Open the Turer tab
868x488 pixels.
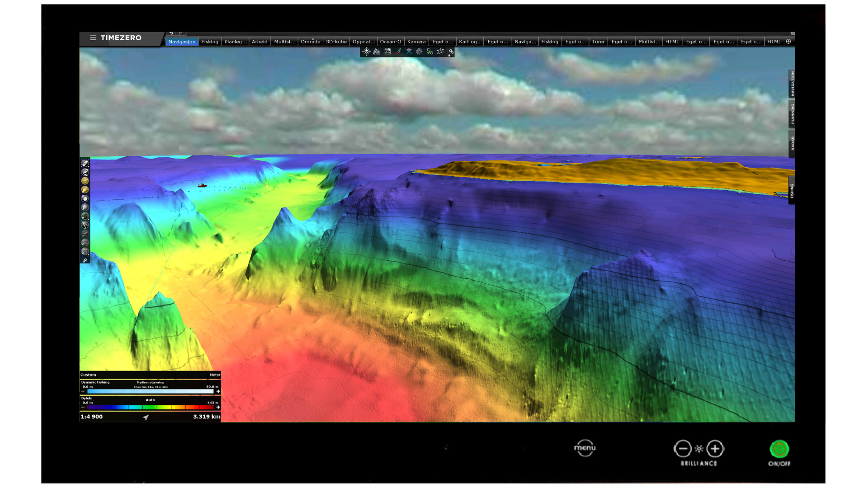(x=598, y=42)
